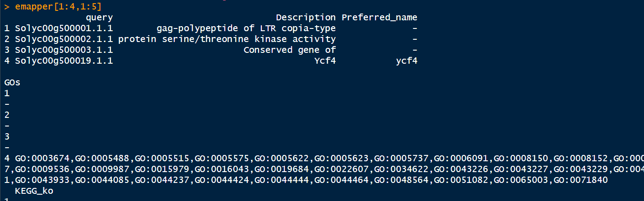The width and height of the screenshot is (644, 201).
Task: Click the Solyc00g500002.1.1 query ID
Action: point(64,39)
